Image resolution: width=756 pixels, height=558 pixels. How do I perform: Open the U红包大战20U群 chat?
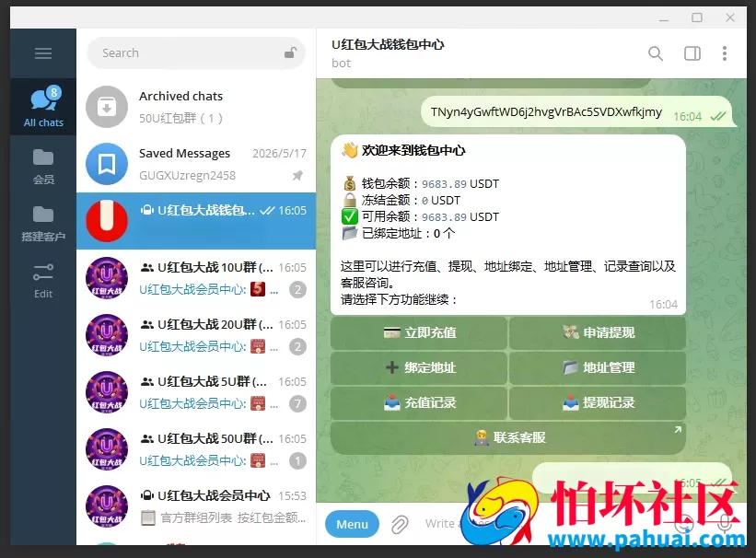(196, 335)
